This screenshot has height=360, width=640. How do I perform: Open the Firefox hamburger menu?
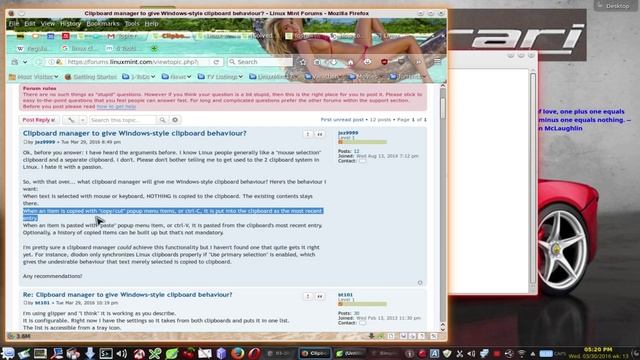(437, 62)
